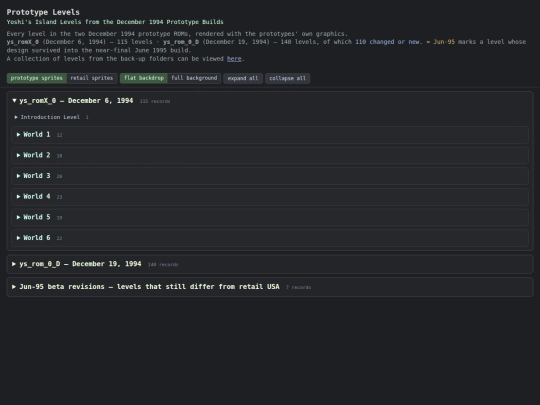
Task: Click the '115 records' count label
Action: (x=155, y=101)
